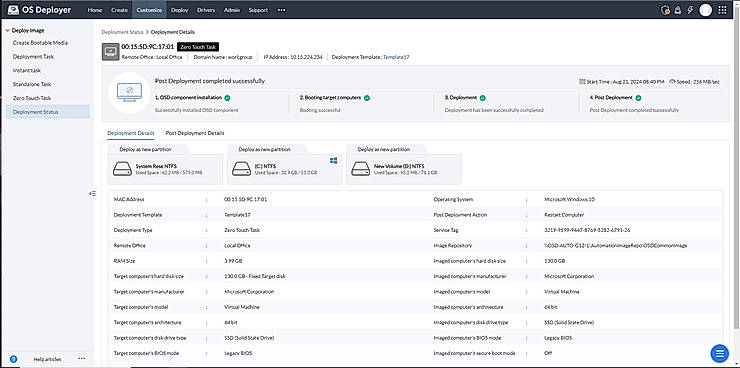Open the Template17 link in header

pyautogui.click(x=396, y=57)
